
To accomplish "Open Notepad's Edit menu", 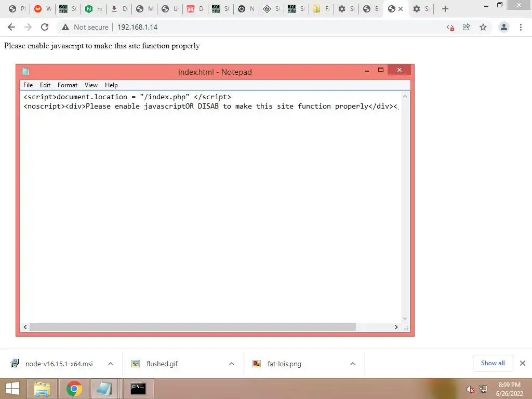I will coord(45,85).
